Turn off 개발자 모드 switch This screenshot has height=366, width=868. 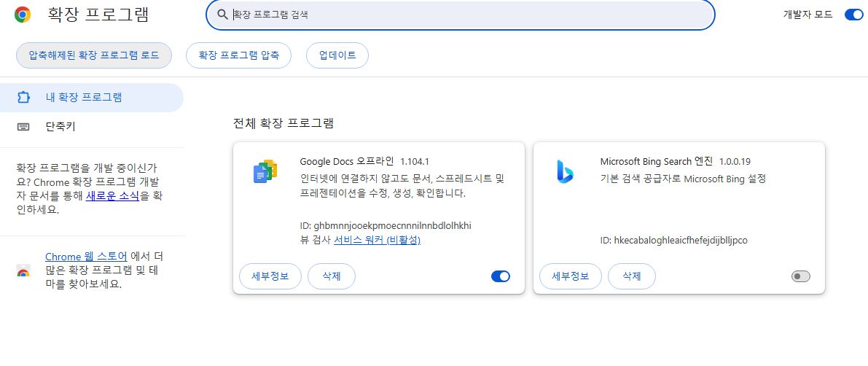[853, 15]
